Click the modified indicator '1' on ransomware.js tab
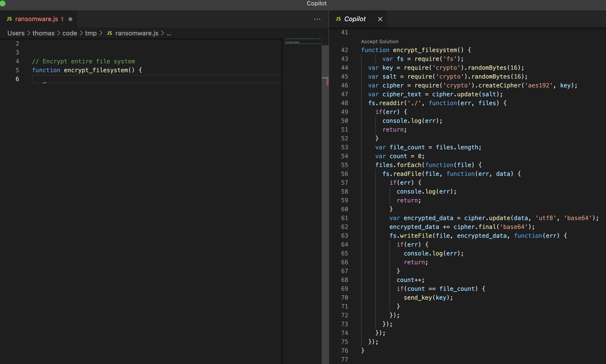The image size is (606, 364). (x=62, y=19)
